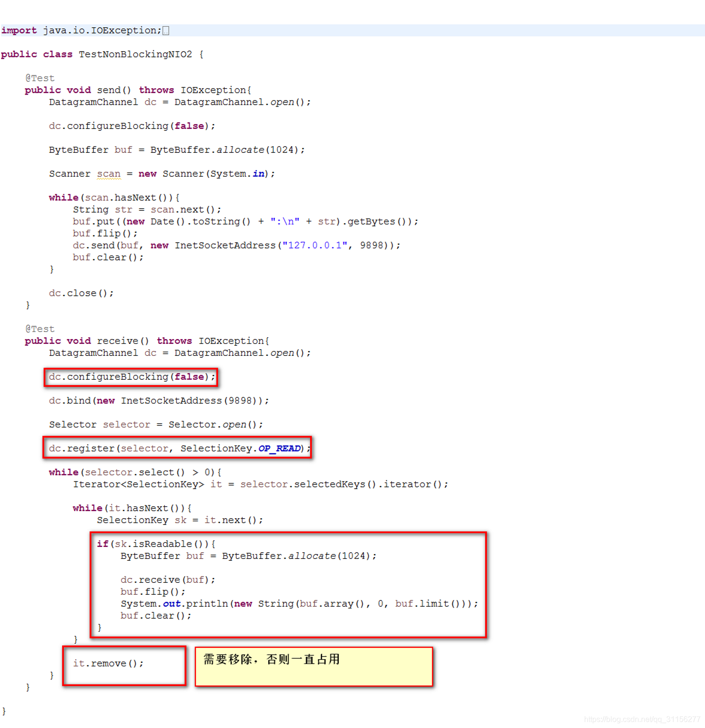
Task: Click the buf.put(new Date()...) line
Action: click(x=246, y=222)
